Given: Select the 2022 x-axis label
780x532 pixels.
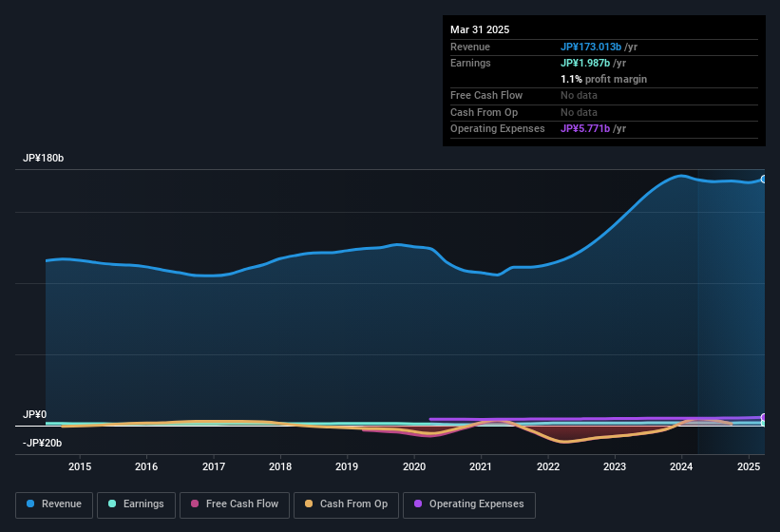Looking at the screenshot, I should [x=547, y=466].
